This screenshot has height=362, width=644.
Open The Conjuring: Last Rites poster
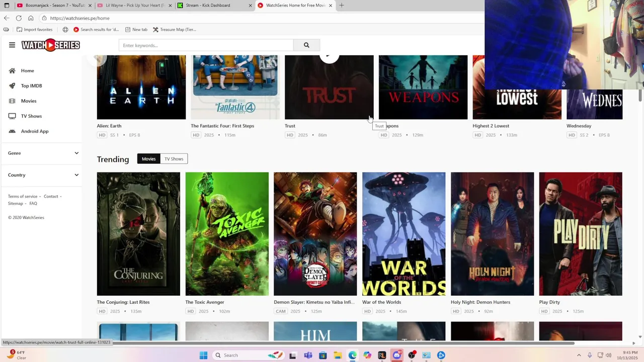point(138,234)
